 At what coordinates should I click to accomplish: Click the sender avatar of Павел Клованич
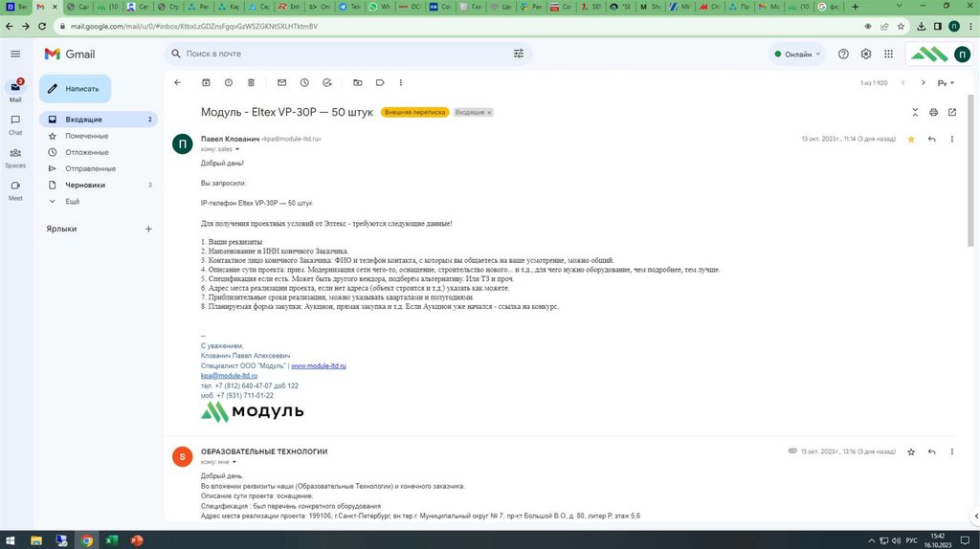point(183,144)
